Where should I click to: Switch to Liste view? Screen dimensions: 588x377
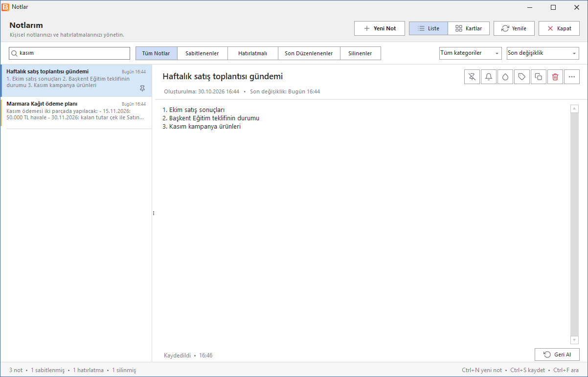429,28
